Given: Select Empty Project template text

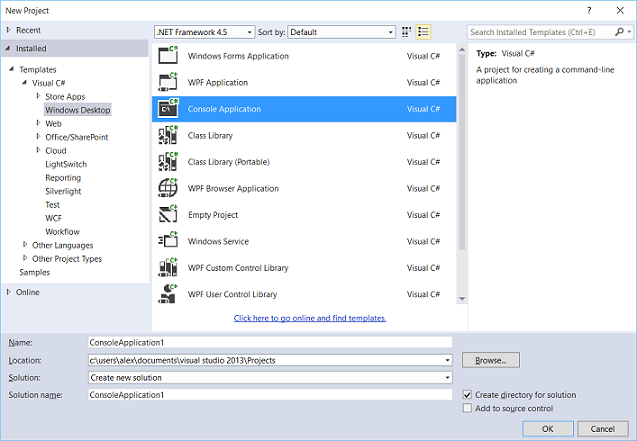Looking at the screenshot, I should pyautogui.click(x=213, y=215).
